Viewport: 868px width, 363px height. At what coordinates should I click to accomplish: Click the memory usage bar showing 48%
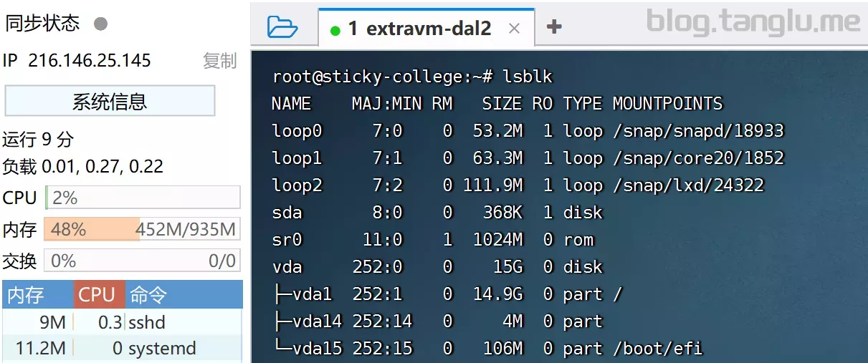coord(142,229)
